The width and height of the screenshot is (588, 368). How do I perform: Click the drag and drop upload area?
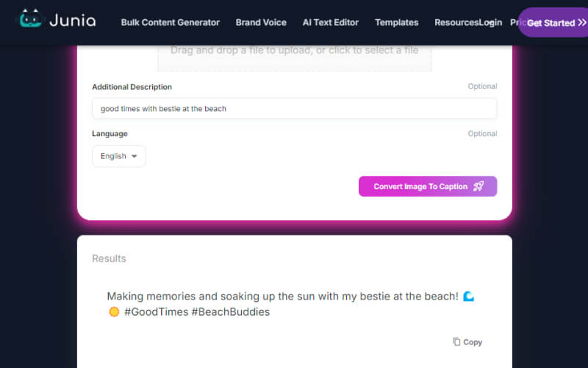tap(294, 53)
